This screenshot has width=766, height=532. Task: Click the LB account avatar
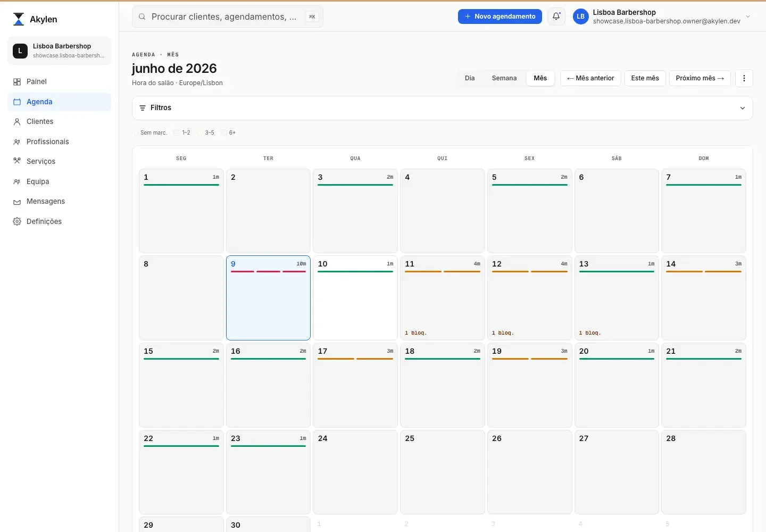[581, 16]
